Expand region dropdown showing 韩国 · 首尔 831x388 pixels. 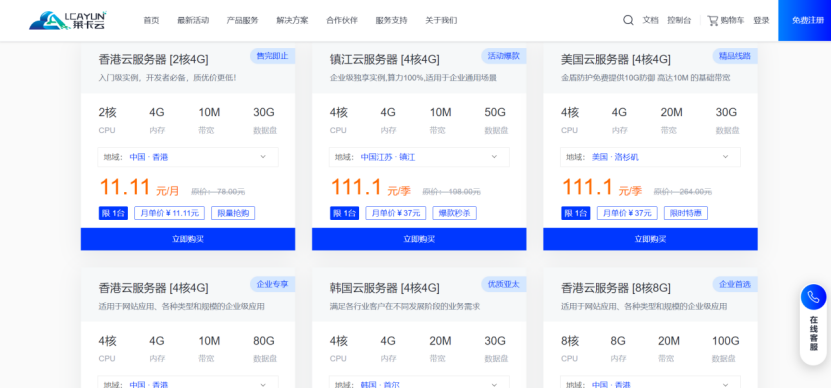pyautogui.click(x=419, y=382)
